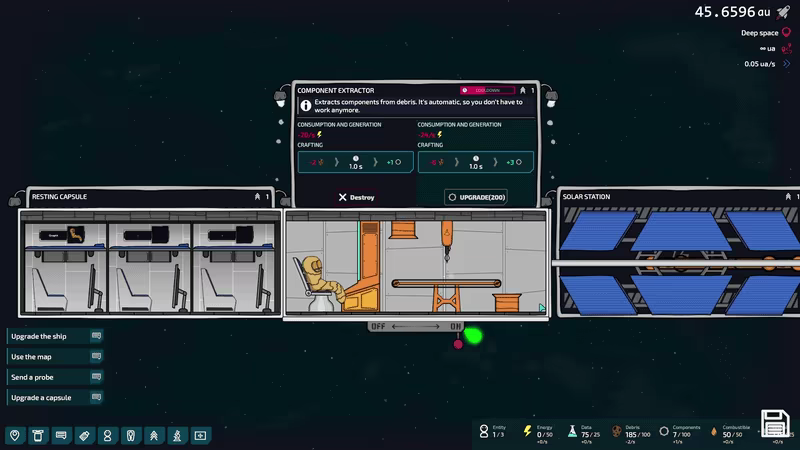This screenshot has height=450, width=800.
Task: Click the rocket icon beside distance readout
Action: [x=783, y=12]
